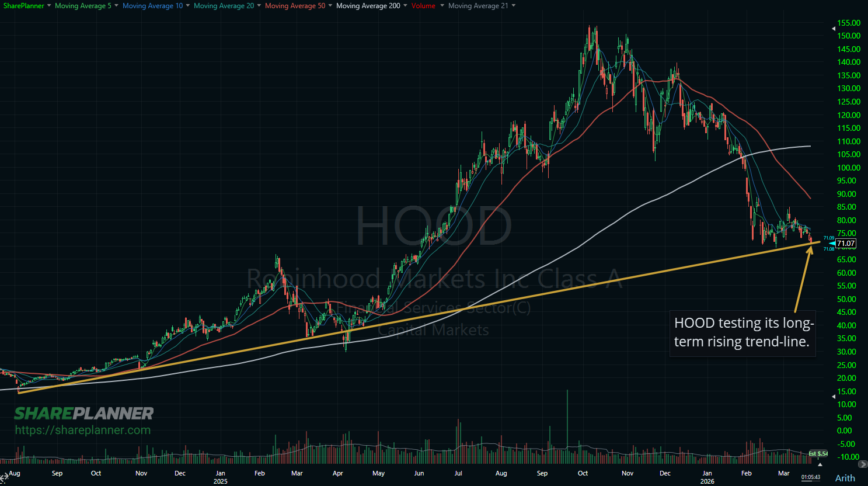
Task: Click the forward arrow icon near bottom right
Action: [863, 464]
